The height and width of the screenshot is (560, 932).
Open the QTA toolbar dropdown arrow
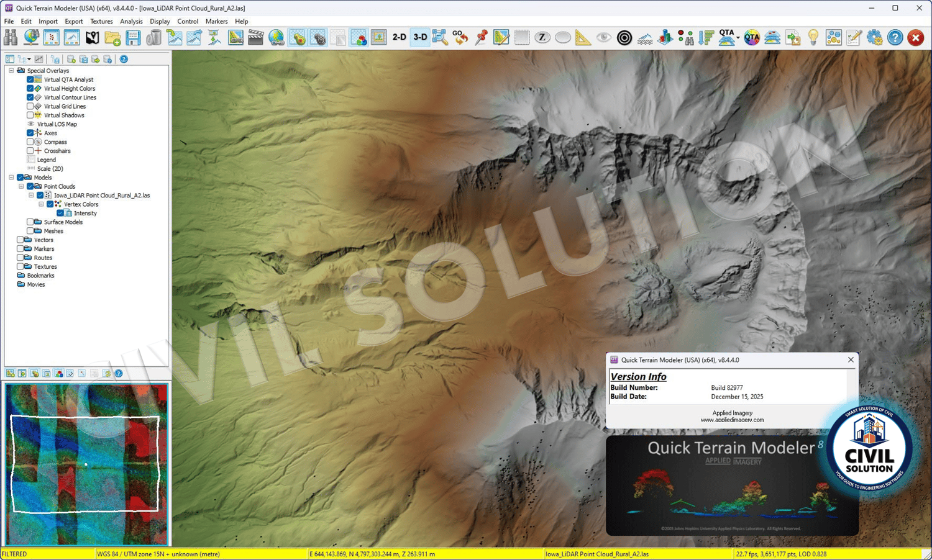click(738, 38)
